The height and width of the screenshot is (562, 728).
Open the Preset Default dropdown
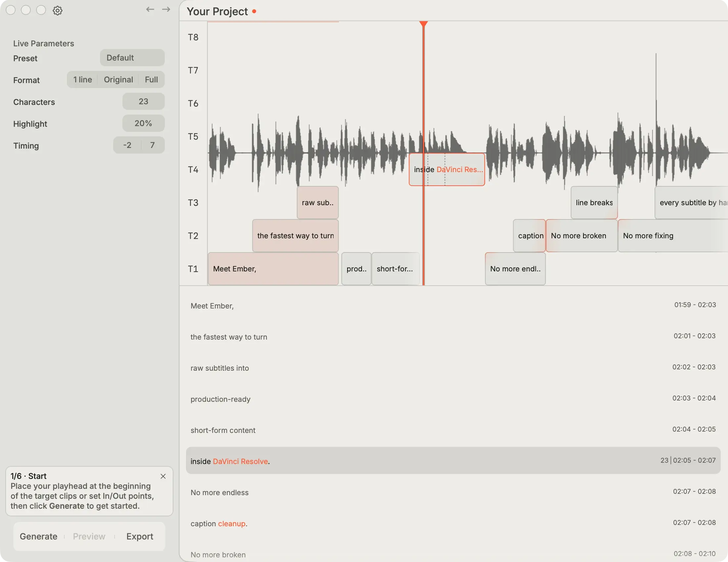point(132,58)
